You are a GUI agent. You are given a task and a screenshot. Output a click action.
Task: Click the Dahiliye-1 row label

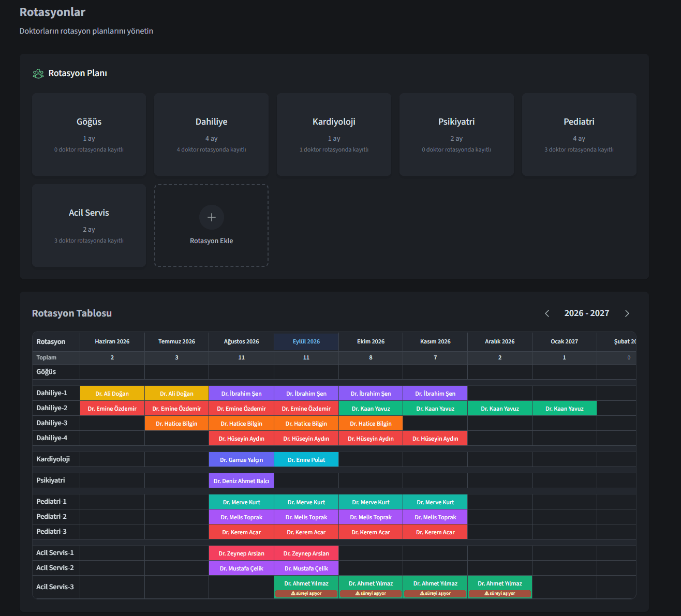tap(52, 393)
